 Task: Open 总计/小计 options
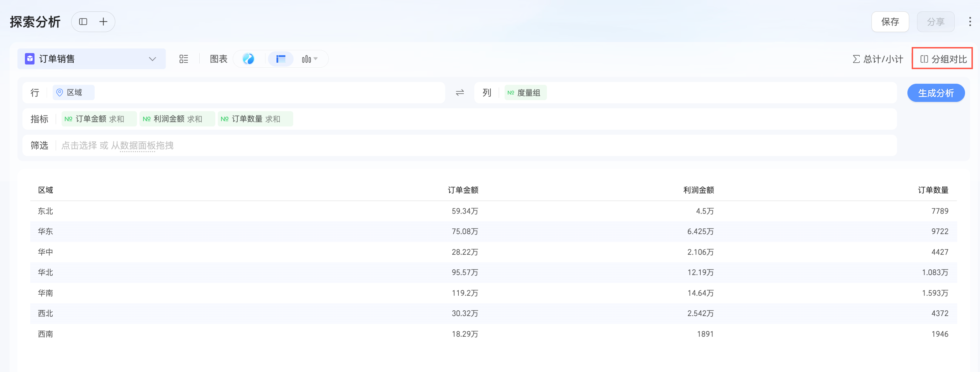coord(878,59)
